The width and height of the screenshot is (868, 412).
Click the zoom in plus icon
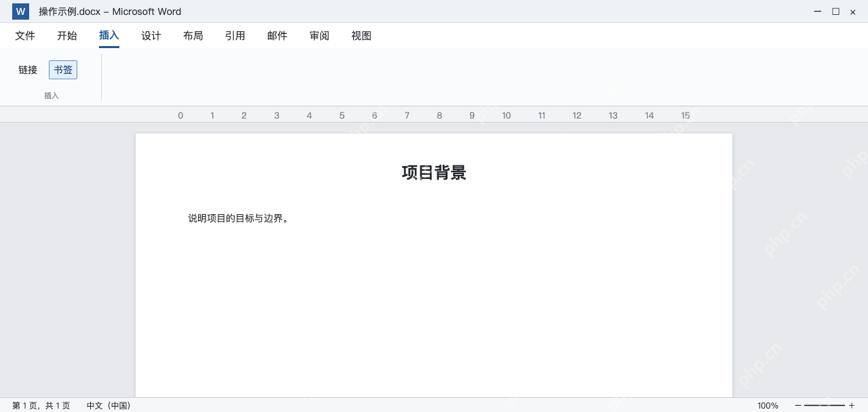(x=852, y=405)
